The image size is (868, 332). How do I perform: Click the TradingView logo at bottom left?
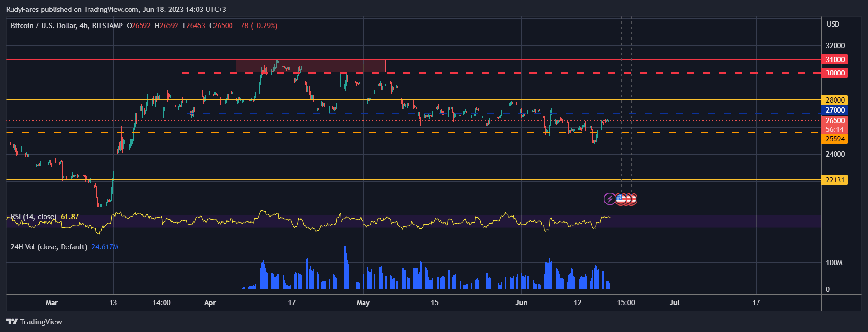34,321
